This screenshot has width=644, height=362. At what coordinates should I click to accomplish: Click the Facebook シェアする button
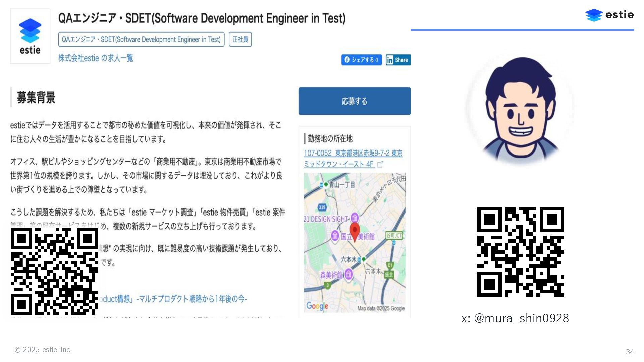click(361, 60)
